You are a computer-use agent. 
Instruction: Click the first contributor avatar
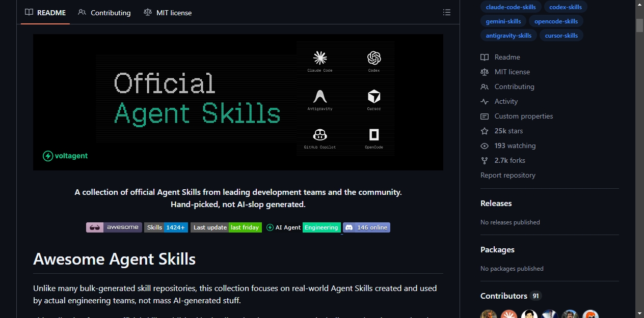coord(489,314)
